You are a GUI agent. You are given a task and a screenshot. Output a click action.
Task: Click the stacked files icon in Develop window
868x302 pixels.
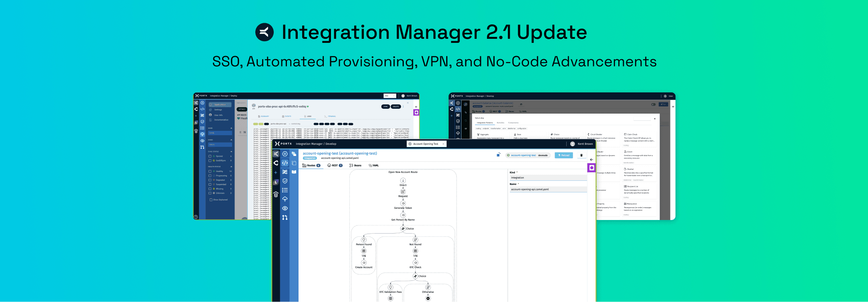pos(294,154)
